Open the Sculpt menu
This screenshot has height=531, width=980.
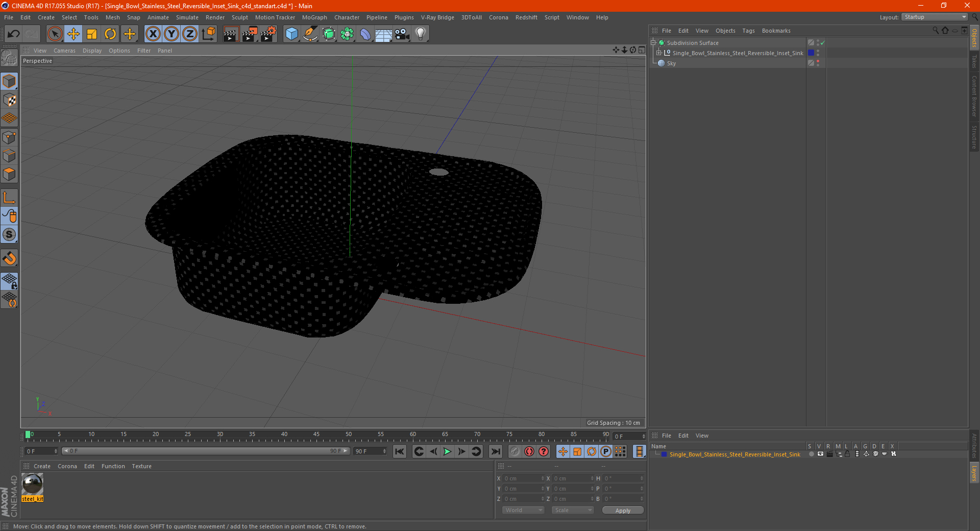(x=239, y=17)
